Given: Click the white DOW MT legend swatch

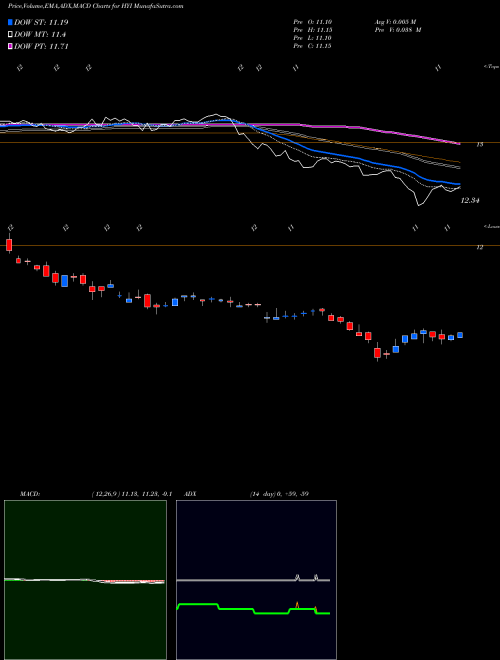Looking at the screenshot, I should (x=10, y=35).
